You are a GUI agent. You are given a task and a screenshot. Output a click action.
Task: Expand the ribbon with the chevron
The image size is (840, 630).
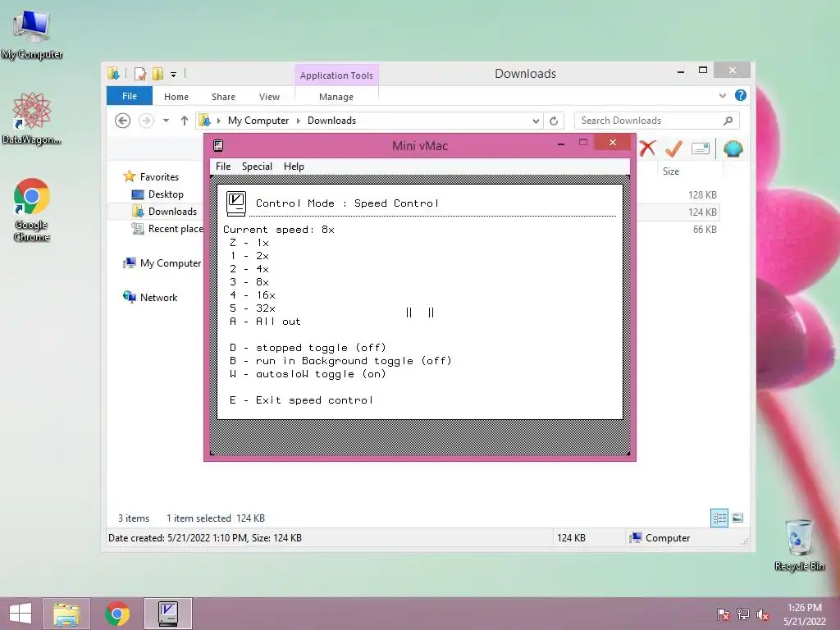pos(723,96)
